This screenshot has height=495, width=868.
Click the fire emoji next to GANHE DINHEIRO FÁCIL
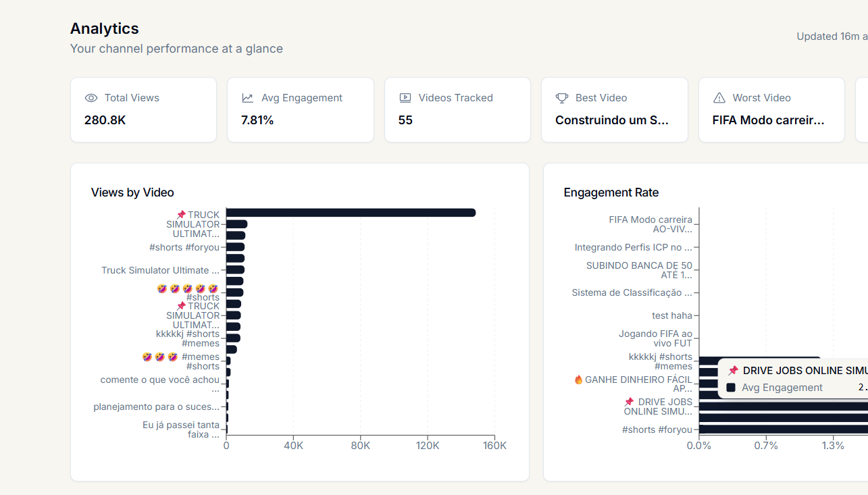point(578,380)
